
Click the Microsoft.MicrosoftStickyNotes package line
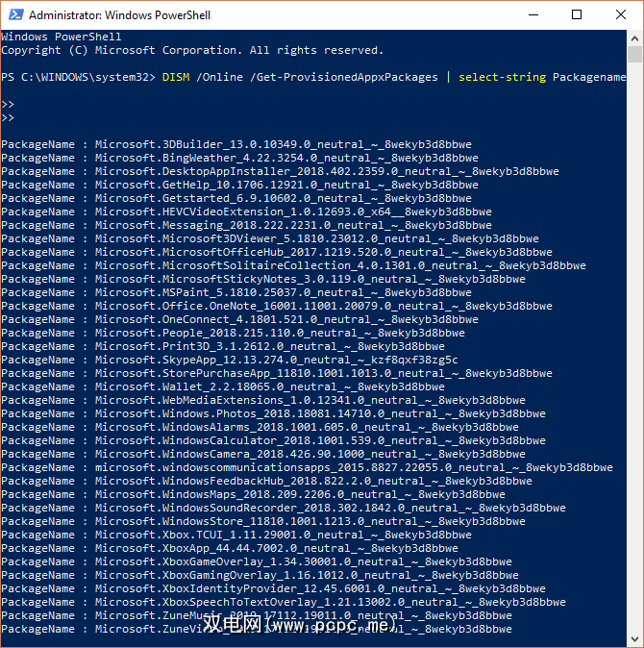(x=263, y=279)
